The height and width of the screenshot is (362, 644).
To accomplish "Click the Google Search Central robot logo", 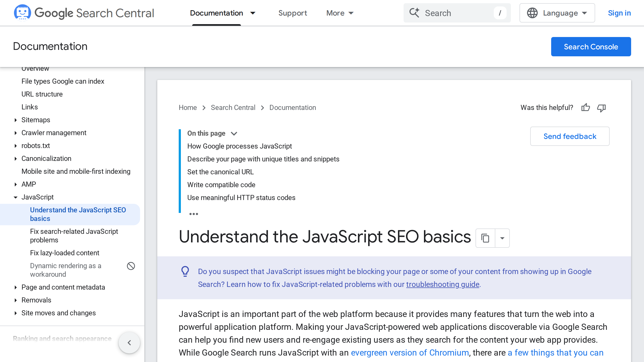I will tap(22, 13).
